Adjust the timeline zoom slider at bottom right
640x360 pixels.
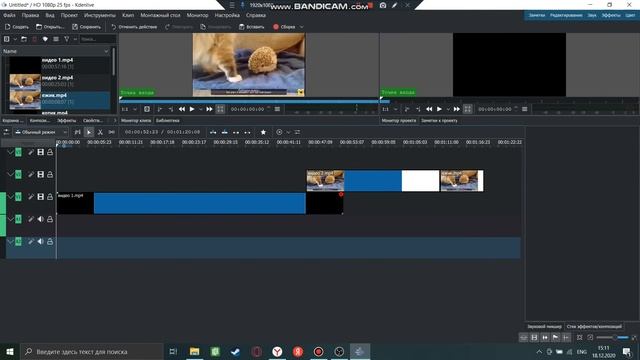pyautogui.click(x=613, y=338)
